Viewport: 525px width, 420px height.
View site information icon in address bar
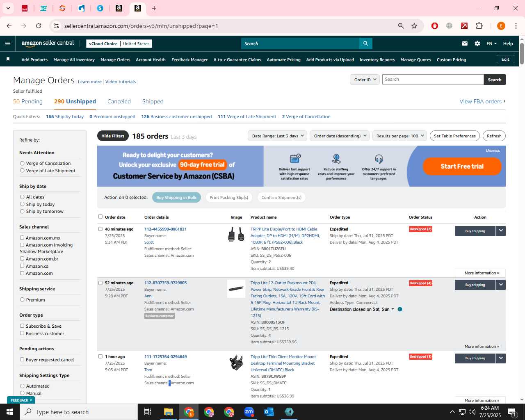coord(56,26)
